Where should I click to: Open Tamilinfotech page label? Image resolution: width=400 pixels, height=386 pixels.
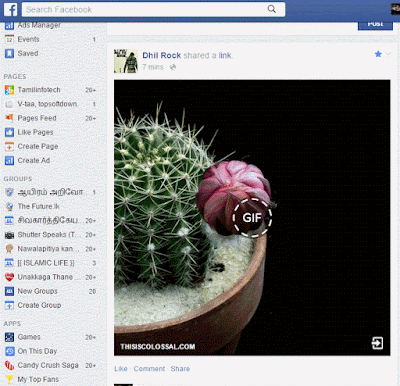pos(39,90)
